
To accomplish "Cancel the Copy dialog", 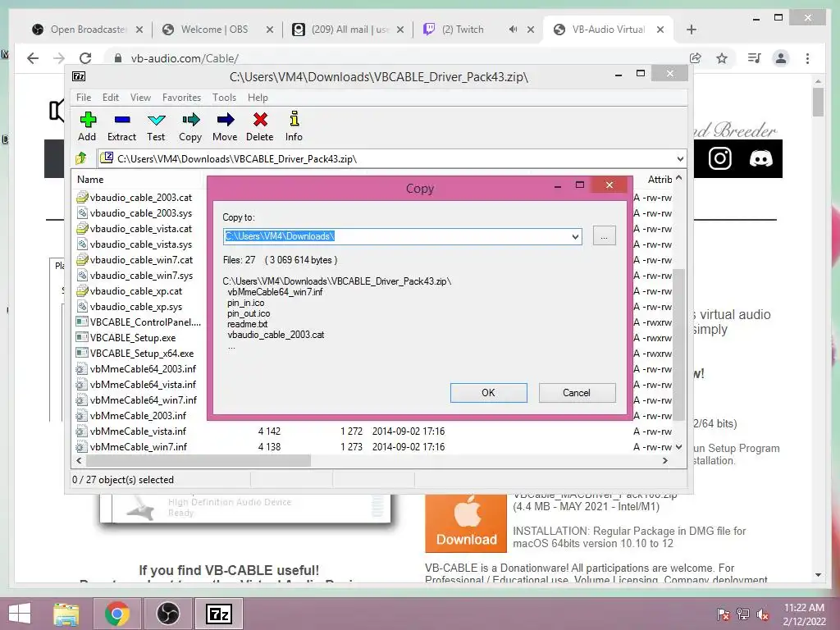I will [x=577, y=393].
